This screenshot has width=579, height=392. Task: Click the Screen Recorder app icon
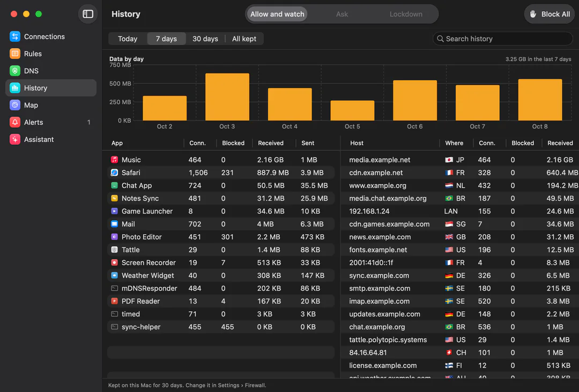(x=115, y=262)
